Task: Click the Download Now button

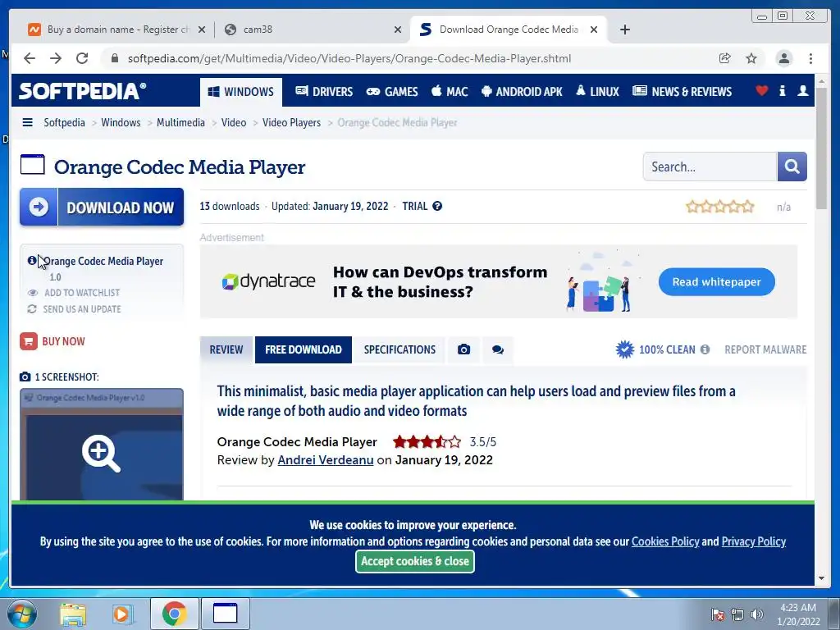Action: [102, 207]
